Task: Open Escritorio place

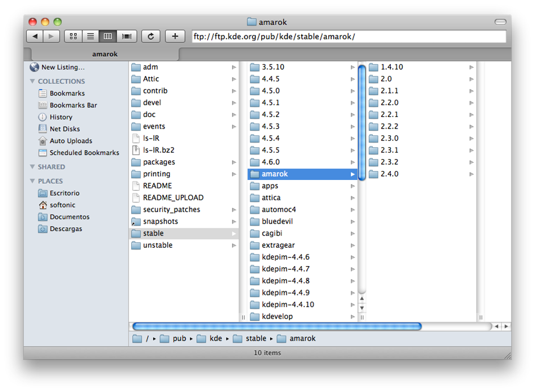Action: click(x=59, y=193)
